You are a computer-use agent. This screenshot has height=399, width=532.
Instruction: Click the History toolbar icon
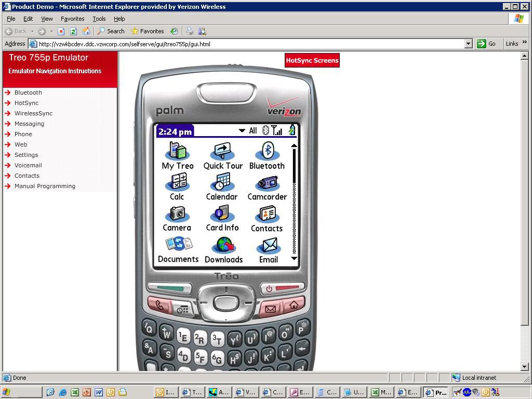174,32
